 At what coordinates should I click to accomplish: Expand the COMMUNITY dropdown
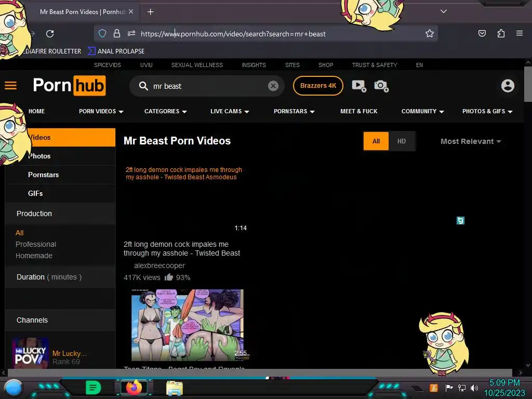click(x=423, y=111)
